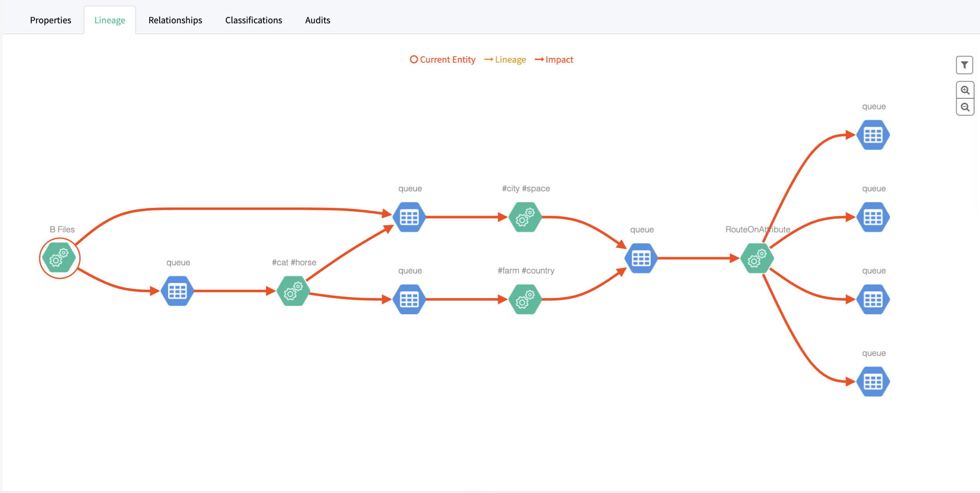The image size is (980, 493).
Task: Select the #farm #country process node
Action: point(525,299)
